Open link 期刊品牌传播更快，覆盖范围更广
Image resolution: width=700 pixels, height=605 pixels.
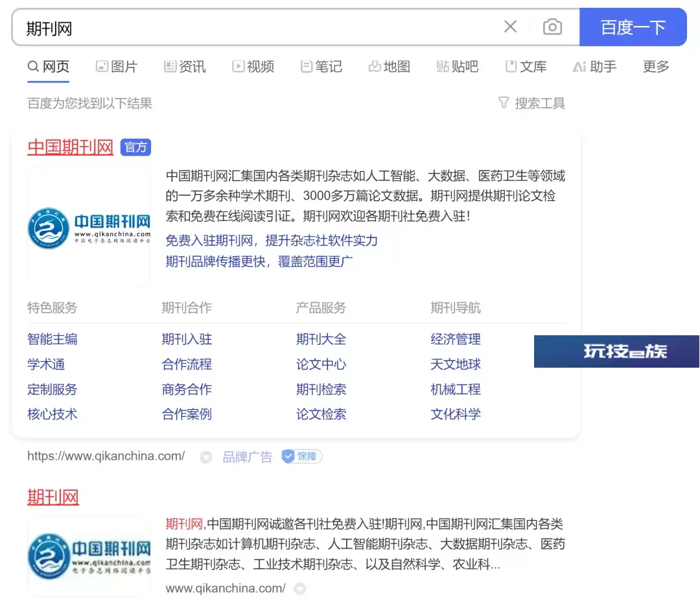coord(259,261)
